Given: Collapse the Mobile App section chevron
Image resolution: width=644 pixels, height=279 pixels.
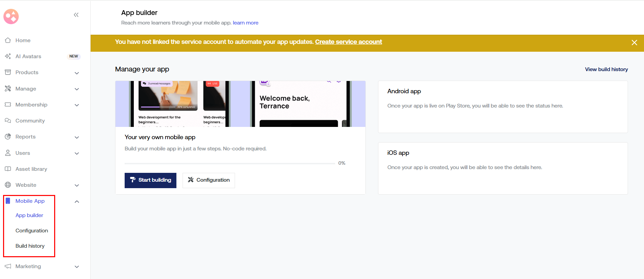Looking at the screenshot, I should [x=77, y=201].
